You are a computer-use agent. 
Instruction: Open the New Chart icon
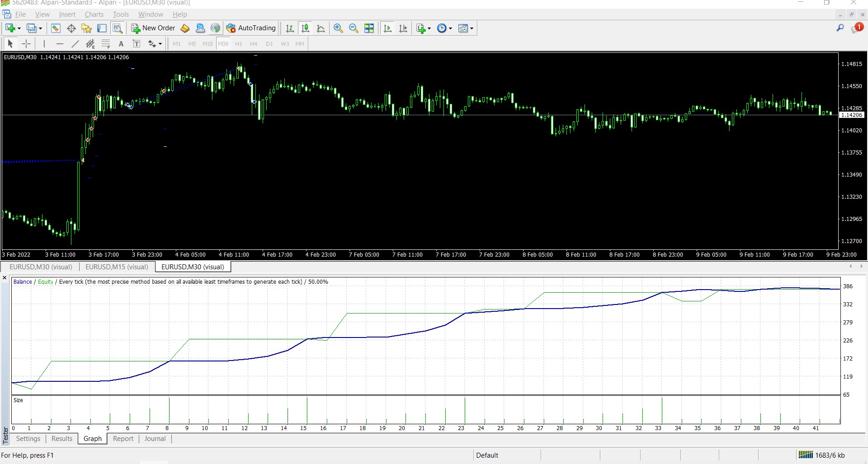(9, 28)
